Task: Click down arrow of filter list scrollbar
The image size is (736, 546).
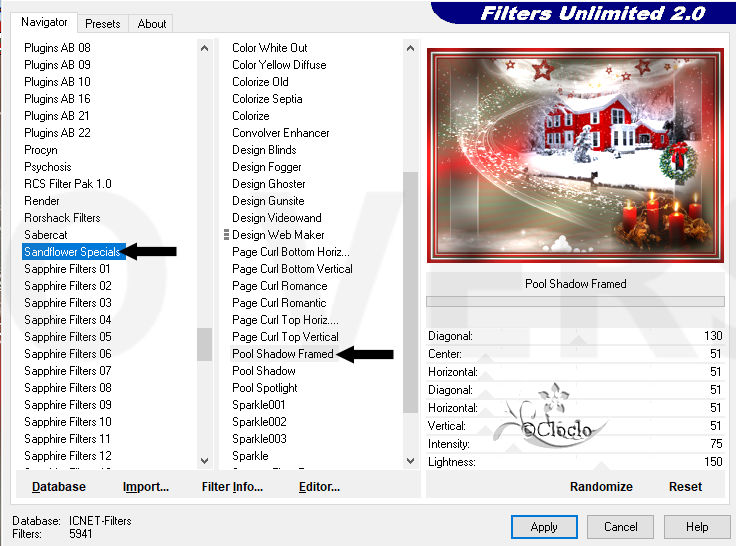Action: [x=410, y=461]
